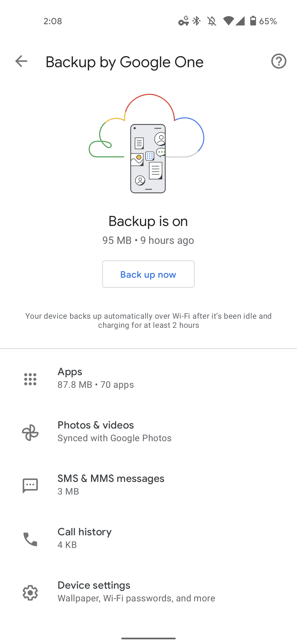
Task: Tap the Device settings gear icon
Action: (x=30, y=593)
